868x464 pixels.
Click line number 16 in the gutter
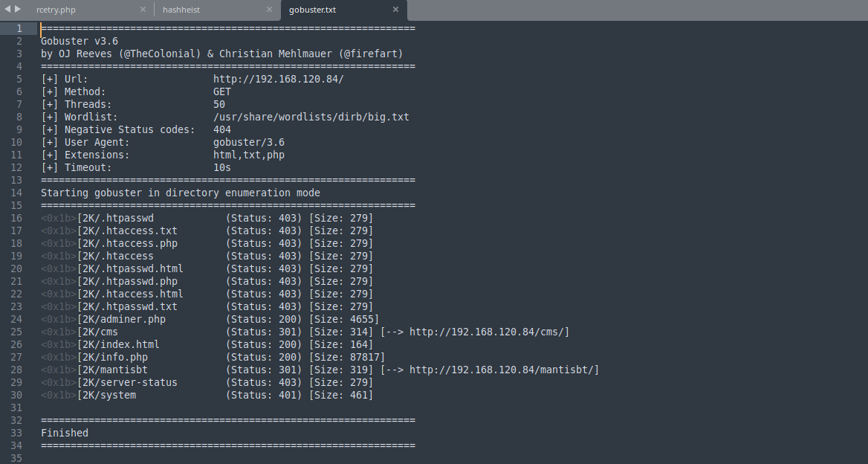(x=16, y=218)
